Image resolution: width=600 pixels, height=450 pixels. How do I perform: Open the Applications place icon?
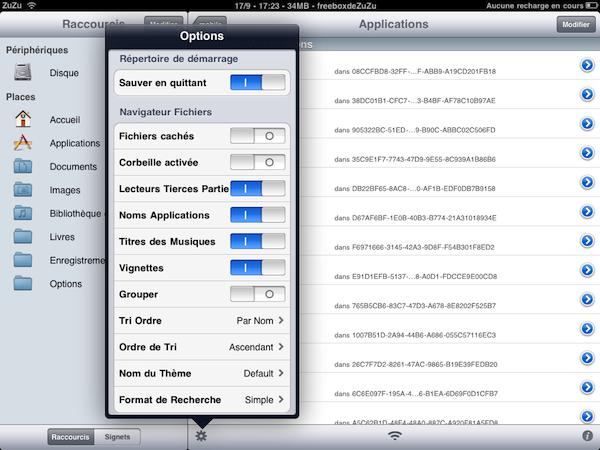(23, 143)
